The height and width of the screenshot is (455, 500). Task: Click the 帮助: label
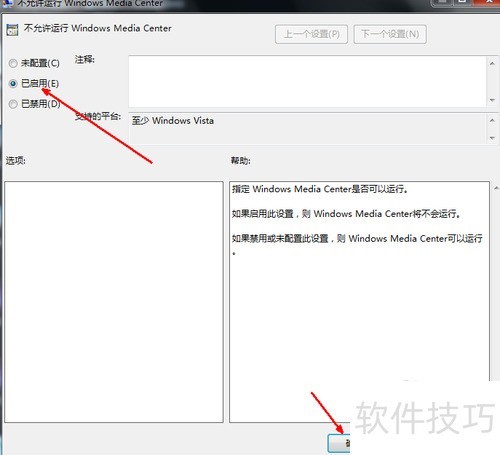coord(241,161)
